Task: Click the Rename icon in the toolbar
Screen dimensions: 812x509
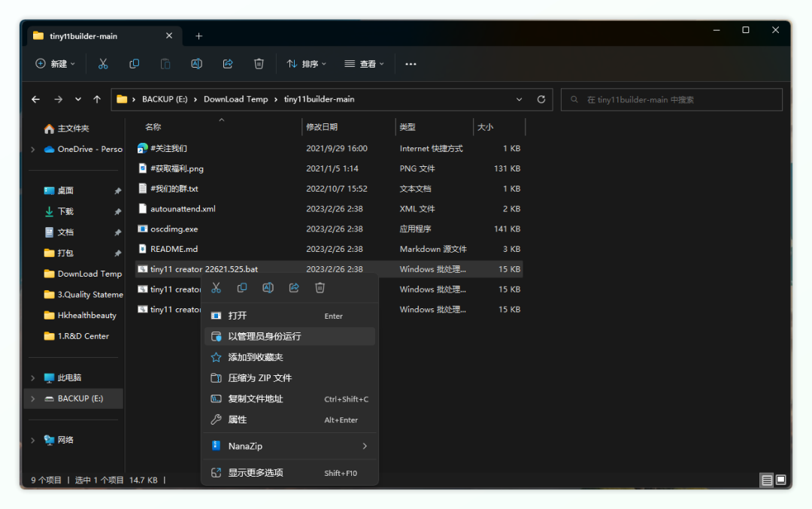Action: pos(196,64)
